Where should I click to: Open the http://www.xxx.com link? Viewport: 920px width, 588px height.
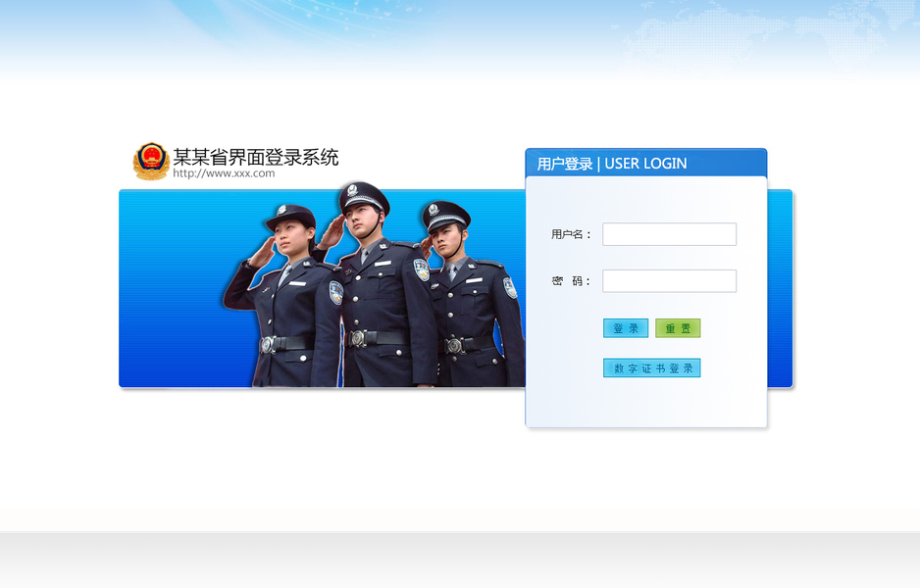[224, 173]
